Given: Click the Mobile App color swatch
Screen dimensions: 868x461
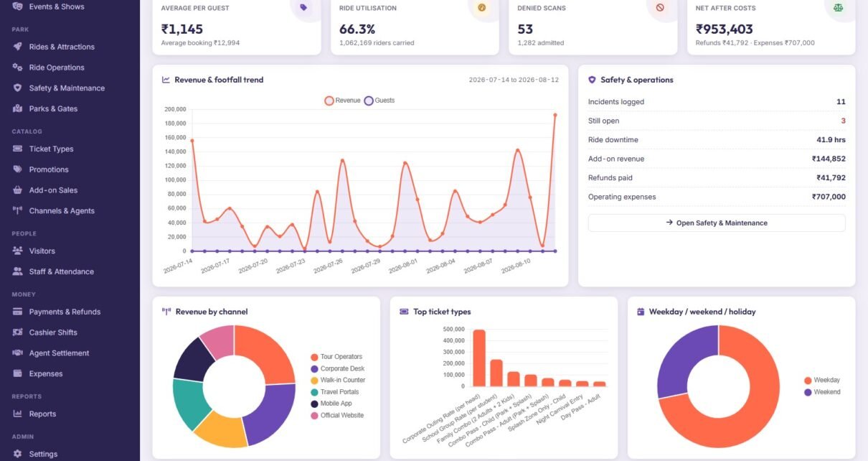Looking at the screenshot, I should point(314,404).
